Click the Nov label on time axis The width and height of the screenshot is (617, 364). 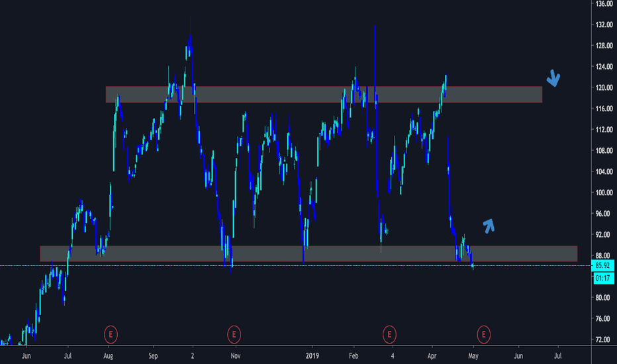[235, 356]
